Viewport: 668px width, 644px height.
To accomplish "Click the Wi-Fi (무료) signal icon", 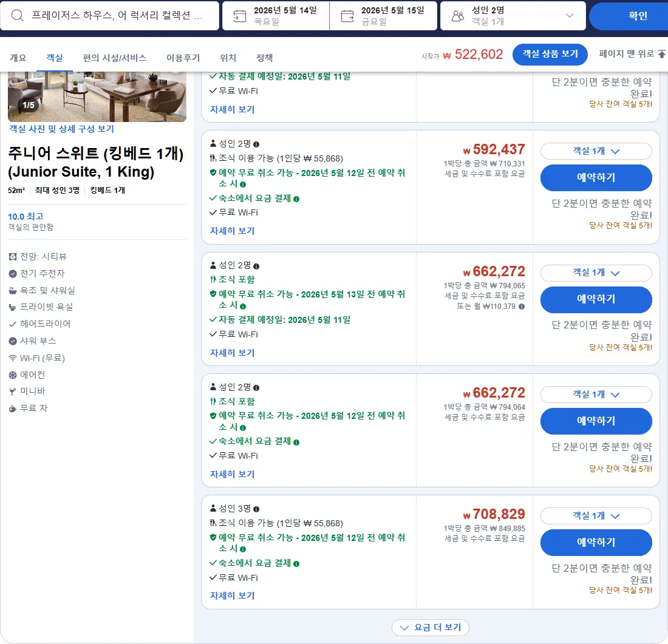I will point(13,358).
